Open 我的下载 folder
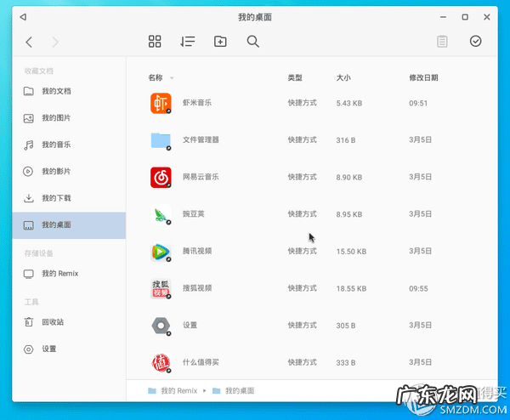This screenshot has width=510, height=420. pos(56,198)
